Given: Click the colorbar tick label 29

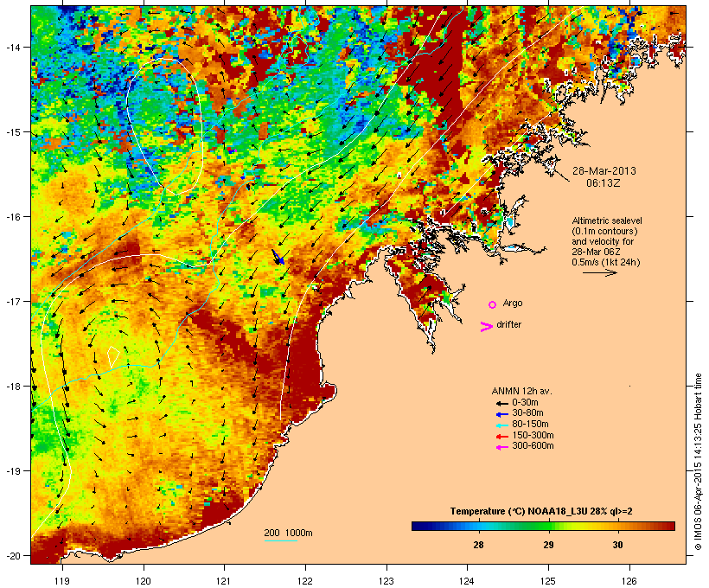Looking at the screenshot, I should [548, 545].
